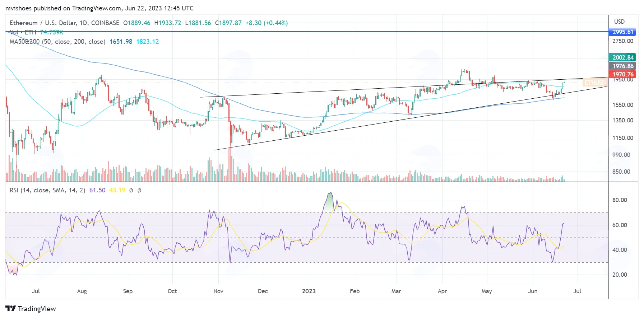Image resolution: width=644 pixels, height=318 pixels.
Task: Click the green 2002.84 price tag
Action: (623, 57)
